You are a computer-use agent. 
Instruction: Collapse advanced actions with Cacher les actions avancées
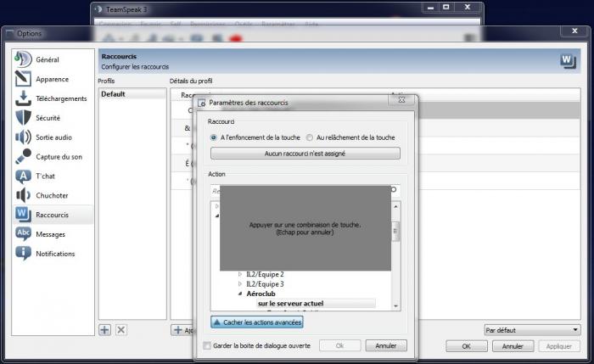pyautogui.click(x=257, y=322)
